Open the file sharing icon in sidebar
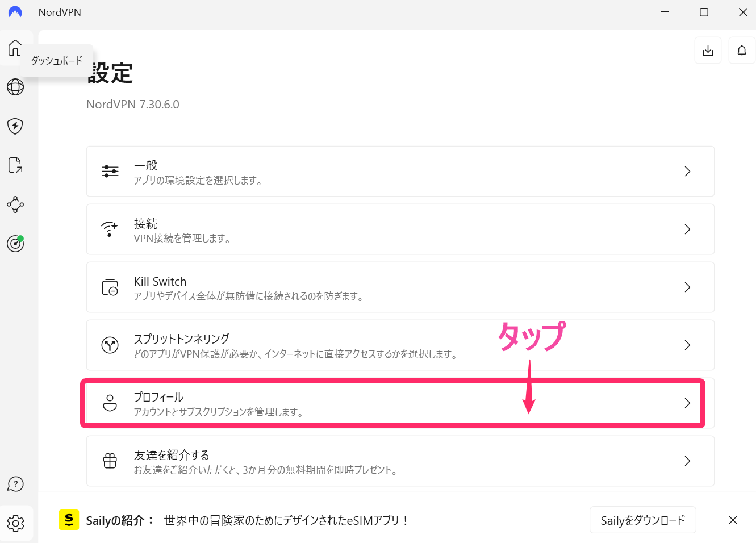This screenshot has height=543, width=756. pos(15,165)
